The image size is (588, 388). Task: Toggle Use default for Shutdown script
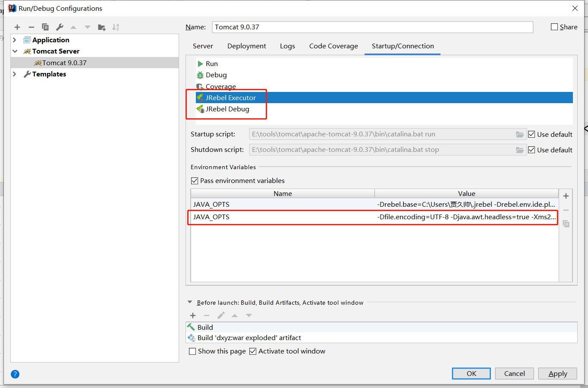[x=531, y=150]
